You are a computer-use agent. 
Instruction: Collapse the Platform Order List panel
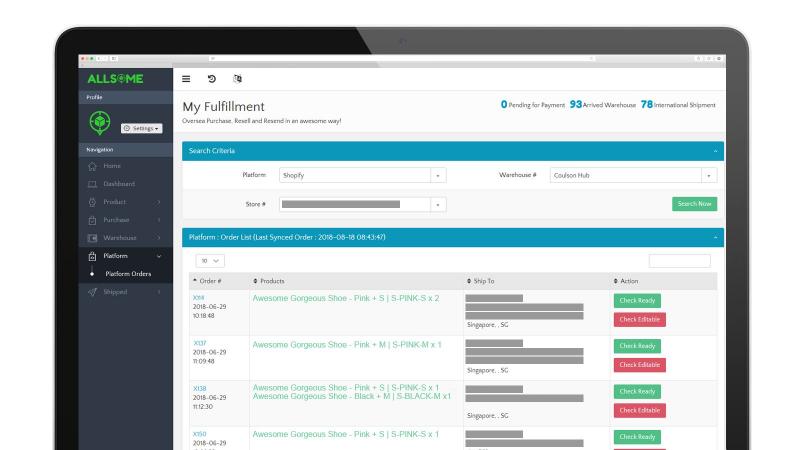(x=715, y=237)
